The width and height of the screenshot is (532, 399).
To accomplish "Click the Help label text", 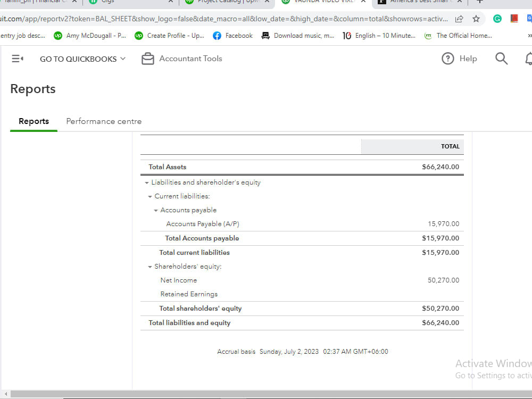I will [468, 59].
